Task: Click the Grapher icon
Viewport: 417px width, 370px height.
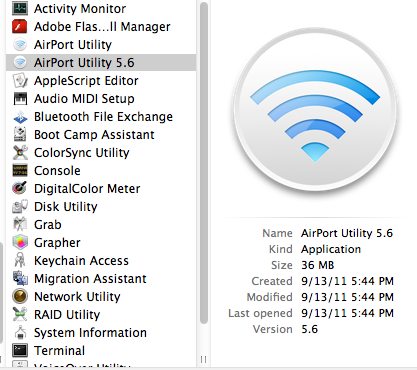Action: pos(20,242)
